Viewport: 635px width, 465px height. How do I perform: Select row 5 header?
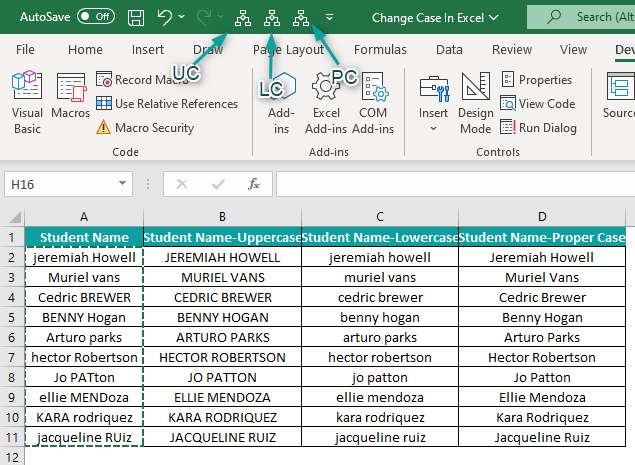pyautogui.click(x=12, y=317)
